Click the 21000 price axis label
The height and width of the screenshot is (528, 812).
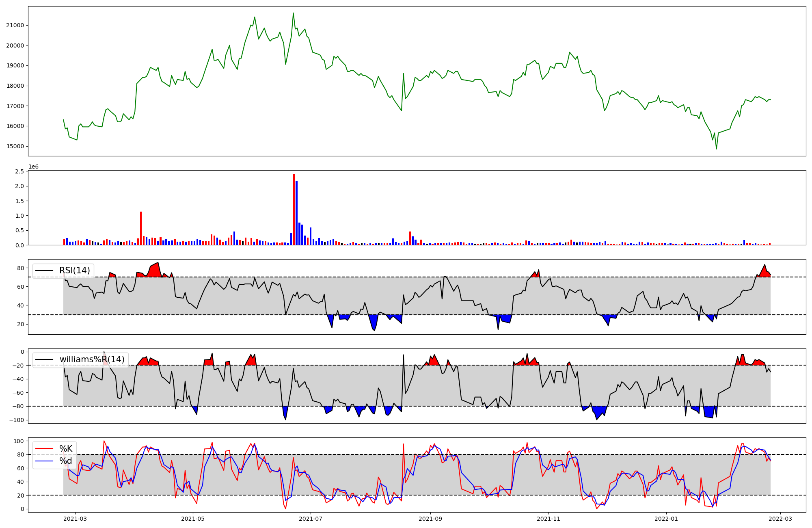point(15,25)
